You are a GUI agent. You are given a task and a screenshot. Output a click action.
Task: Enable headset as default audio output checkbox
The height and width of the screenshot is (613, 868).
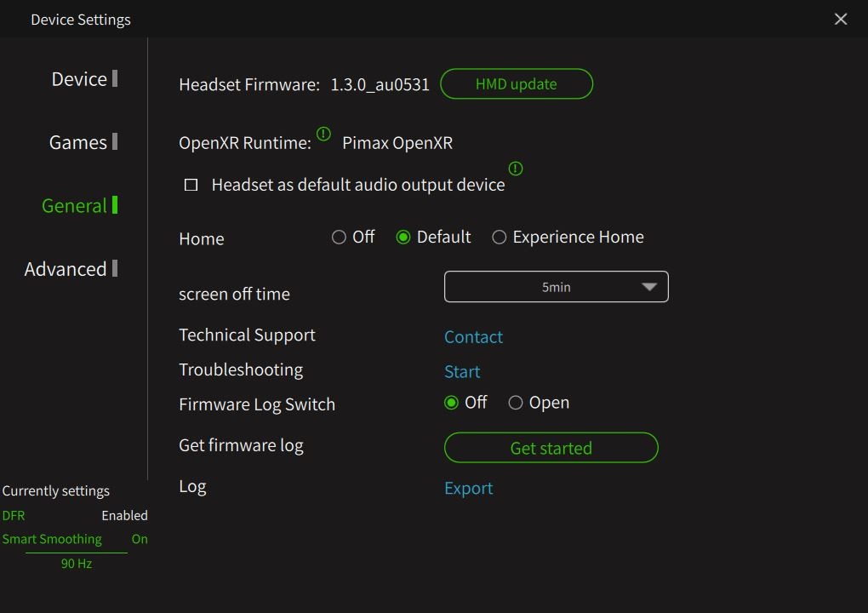191,185
